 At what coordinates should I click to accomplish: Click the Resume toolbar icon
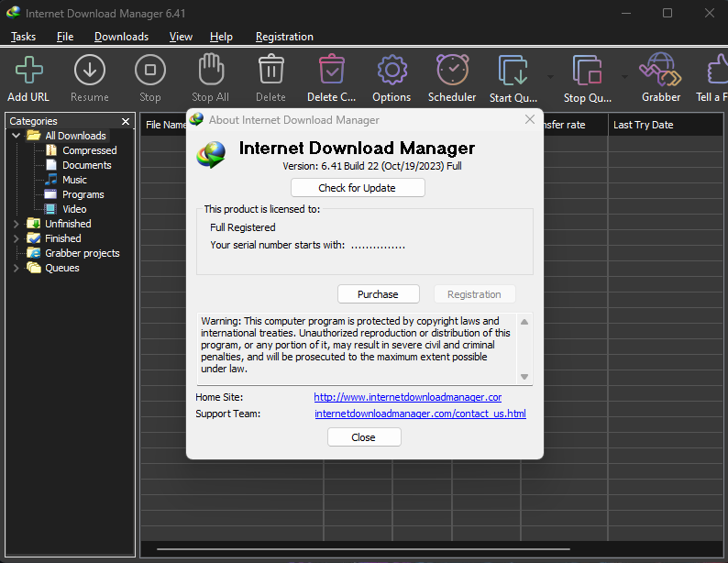(90, 70)
